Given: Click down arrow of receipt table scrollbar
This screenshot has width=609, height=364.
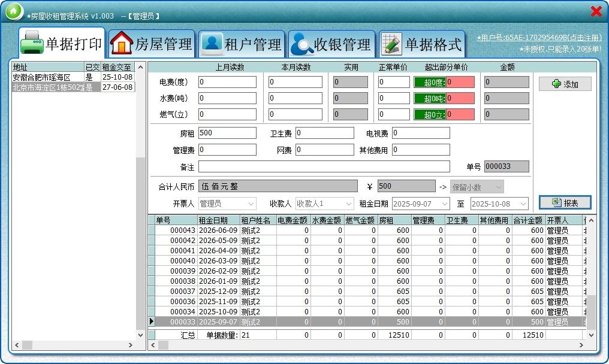Looking at the screenshot, I should pyautogui.click(x=591, y=335).
